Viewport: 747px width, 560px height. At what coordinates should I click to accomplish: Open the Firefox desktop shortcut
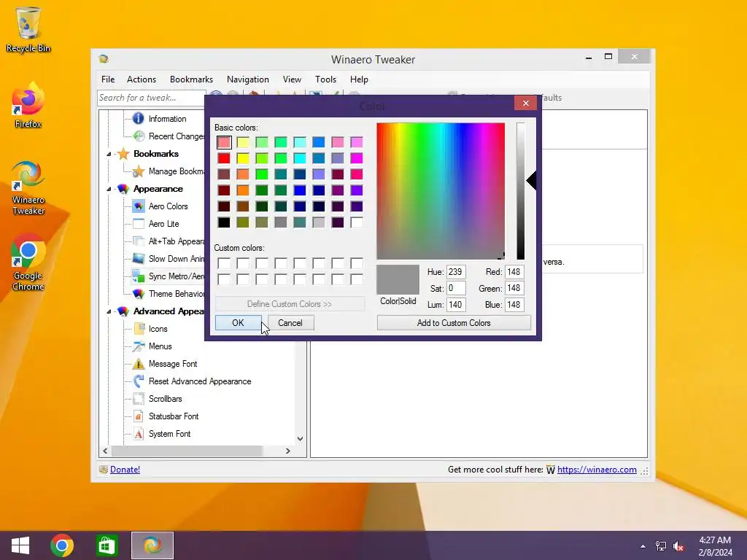click(x=28, y=105)
